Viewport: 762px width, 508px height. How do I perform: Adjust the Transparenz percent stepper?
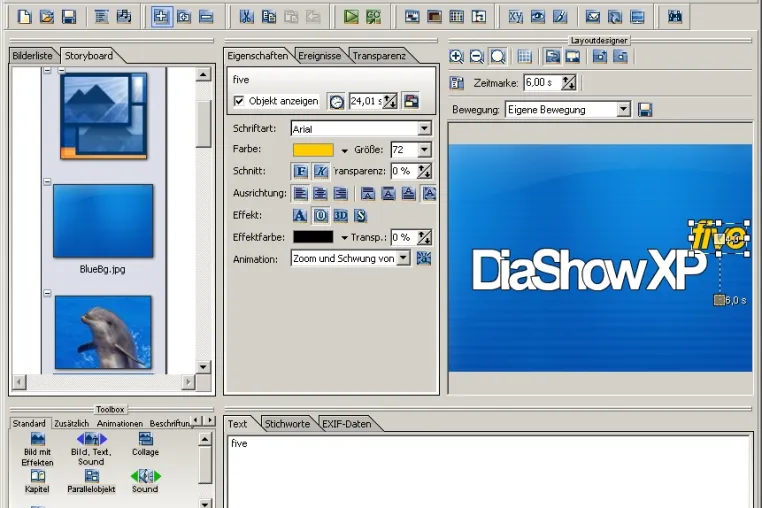click(424, 171)
